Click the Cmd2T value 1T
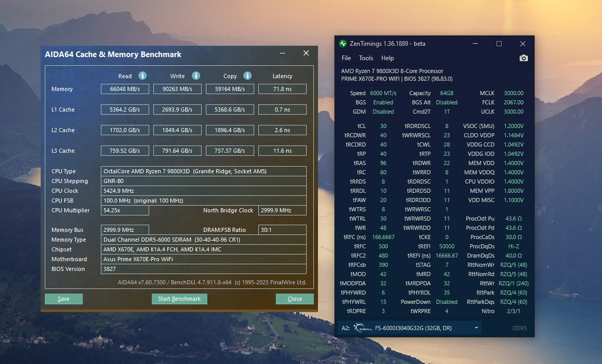 447,112
